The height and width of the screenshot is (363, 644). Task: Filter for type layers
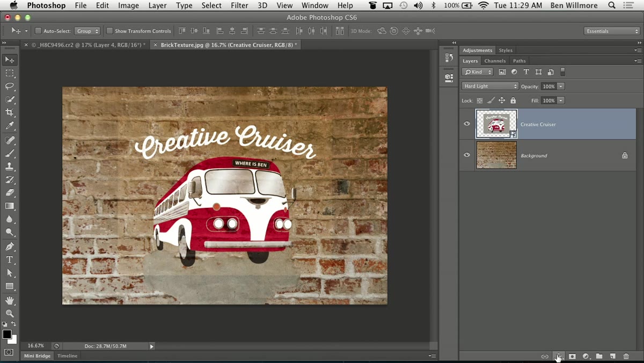tap(526, 72)
